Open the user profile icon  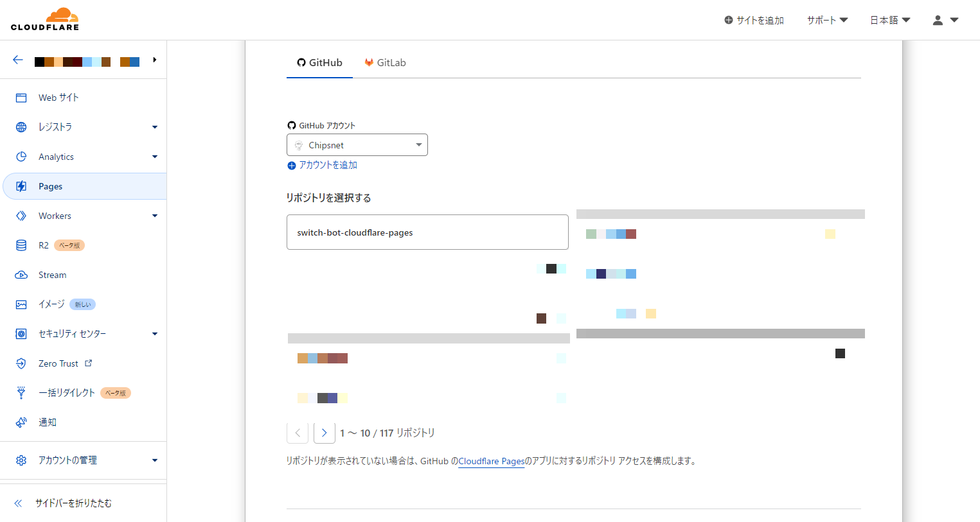(x=938, y=20)
